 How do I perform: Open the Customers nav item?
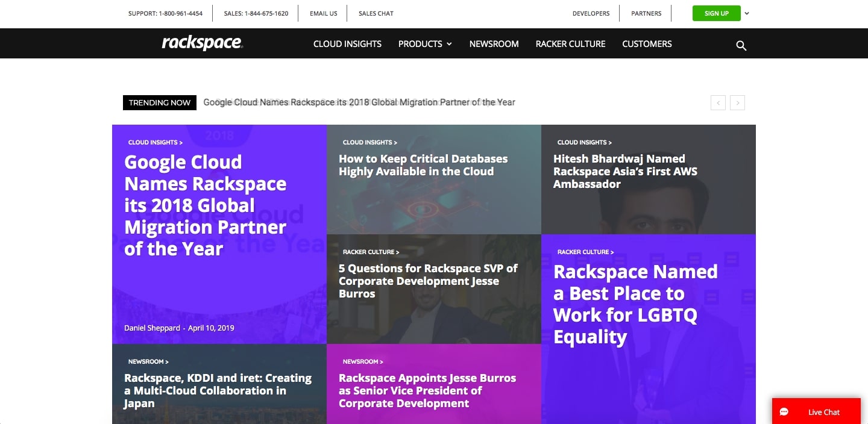coord(647,44)
